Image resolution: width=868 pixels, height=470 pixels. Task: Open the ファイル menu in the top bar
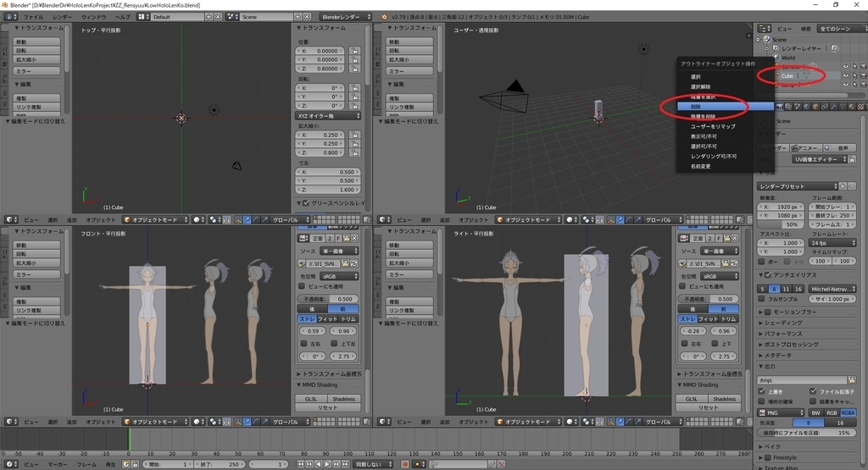pyautogui.click(x=33, y=17)
